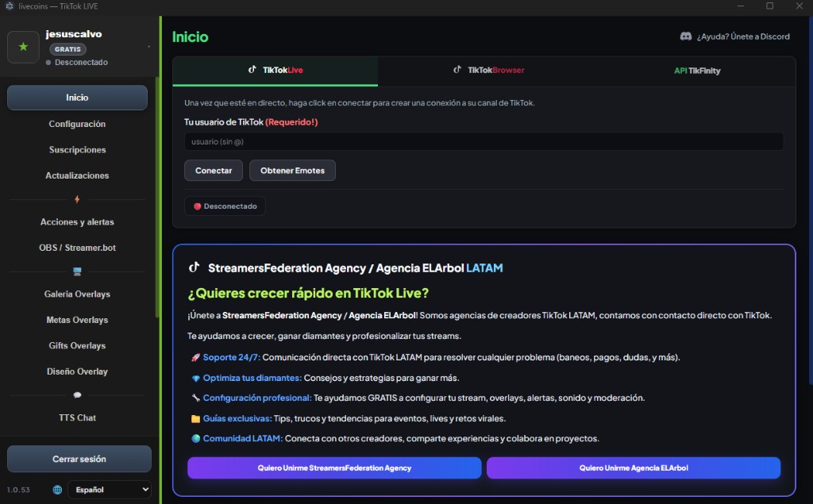
Task: Click the Conectar button
Action: click(x=214, y=171)
